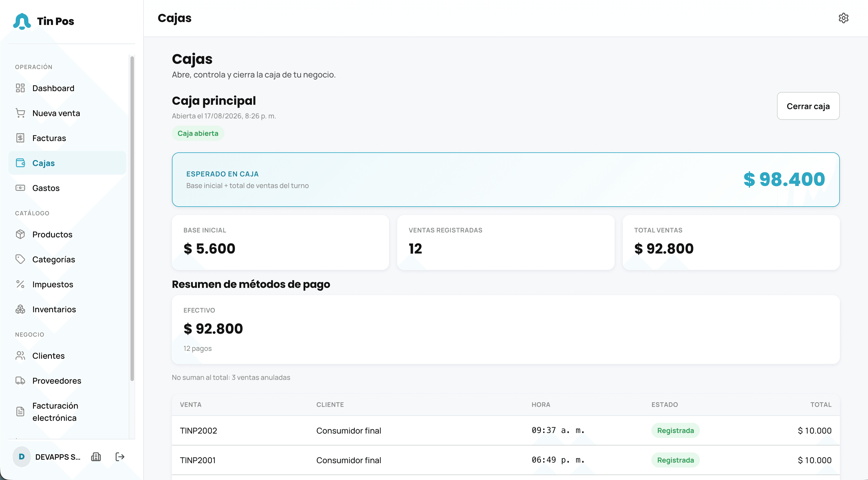Click the 06:49 p. m. time cell
This screenshot has height=480, width=868.
558,460
